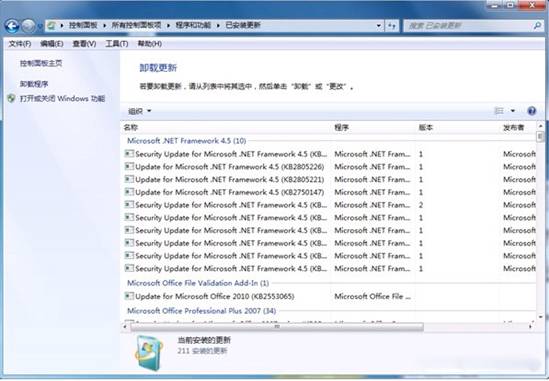Select 所有控制面板项 breadcrumb
The height and width of the screenshot is (381, 549).
click(x=137, y=25)
